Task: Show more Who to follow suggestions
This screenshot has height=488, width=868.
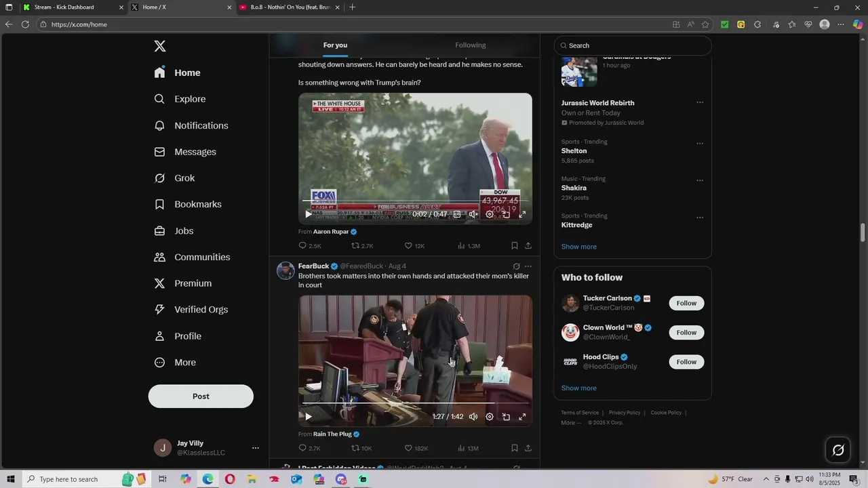Action: [x=579, y=388]
